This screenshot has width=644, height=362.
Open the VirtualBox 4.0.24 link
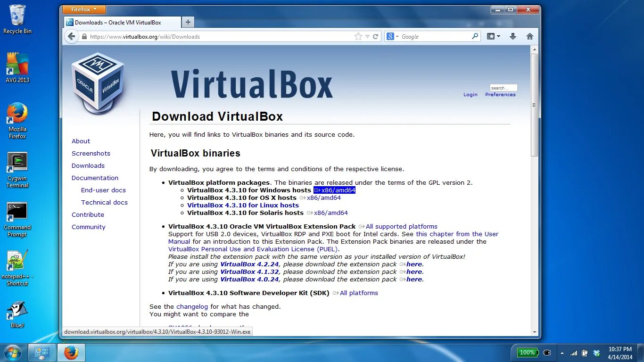click(x=250, y=279)
